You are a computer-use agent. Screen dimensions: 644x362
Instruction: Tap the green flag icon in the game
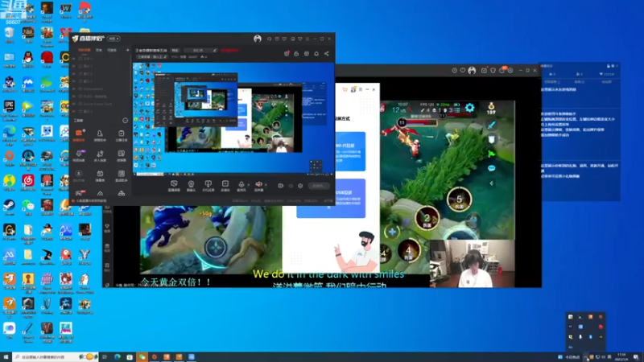[491, 154]
